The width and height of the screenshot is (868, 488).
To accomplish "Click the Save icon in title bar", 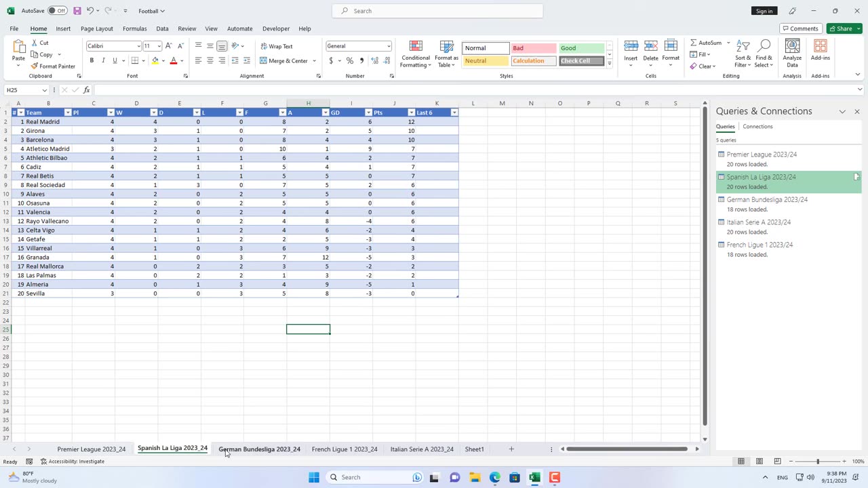I will coord(77,11).
